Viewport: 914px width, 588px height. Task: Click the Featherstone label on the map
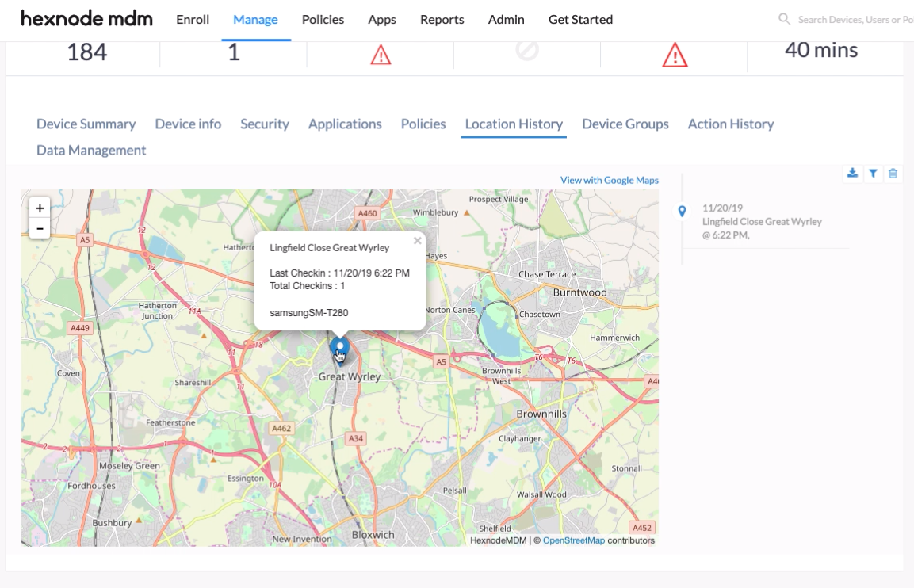[x=170, y=422]
